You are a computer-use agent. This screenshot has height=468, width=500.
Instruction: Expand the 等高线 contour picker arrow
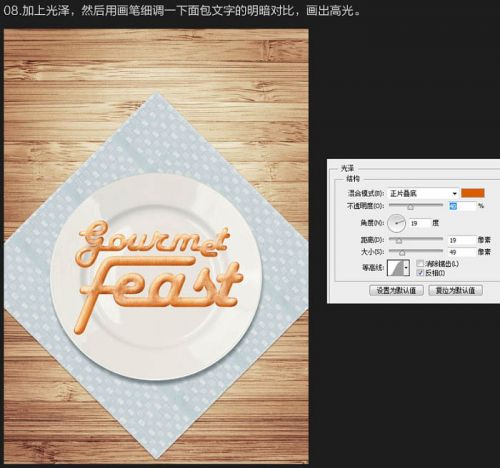[406, 268]
